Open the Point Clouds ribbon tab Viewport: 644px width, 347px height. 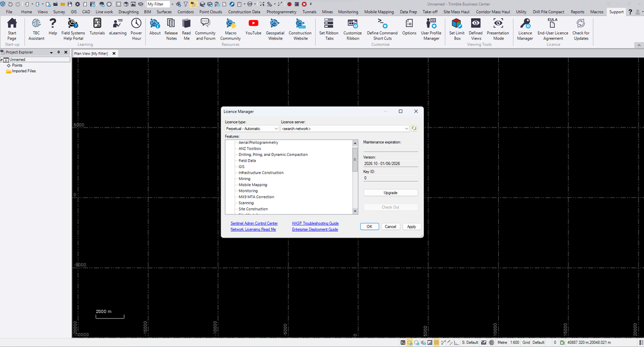coord(211,12)
